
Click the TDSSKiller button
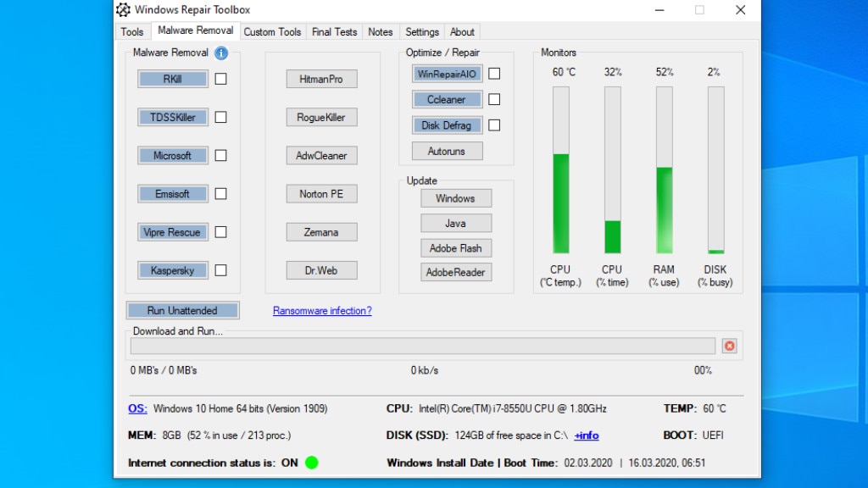point(173,117)
